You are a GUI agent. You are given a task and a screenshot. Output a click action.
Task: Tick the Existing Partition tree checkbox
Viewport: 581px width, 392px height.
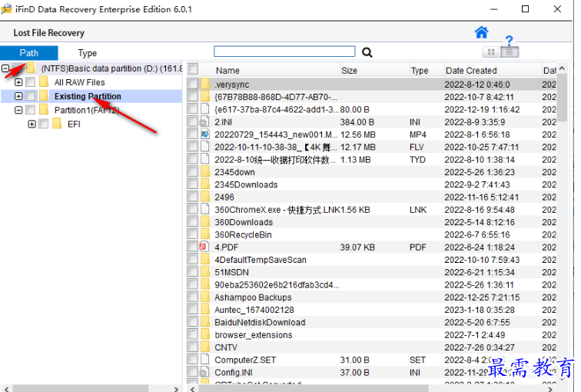(31, 96)
